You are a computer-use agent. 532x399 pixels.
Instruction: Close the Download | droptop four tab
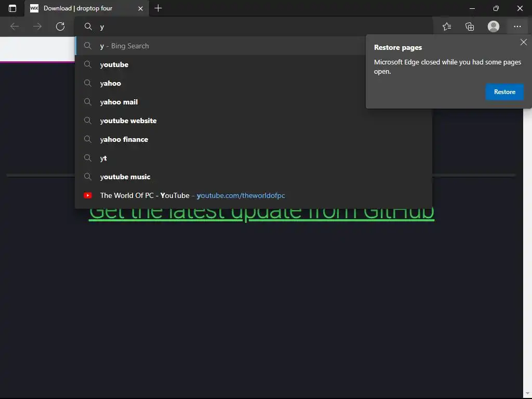(x=140, y=8)
